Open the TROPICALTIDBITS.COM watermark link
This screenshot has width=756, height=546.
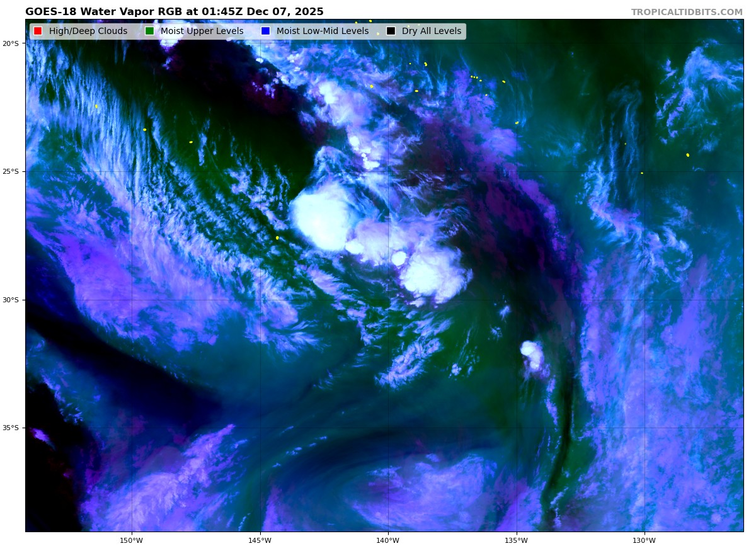coord(687,12)
